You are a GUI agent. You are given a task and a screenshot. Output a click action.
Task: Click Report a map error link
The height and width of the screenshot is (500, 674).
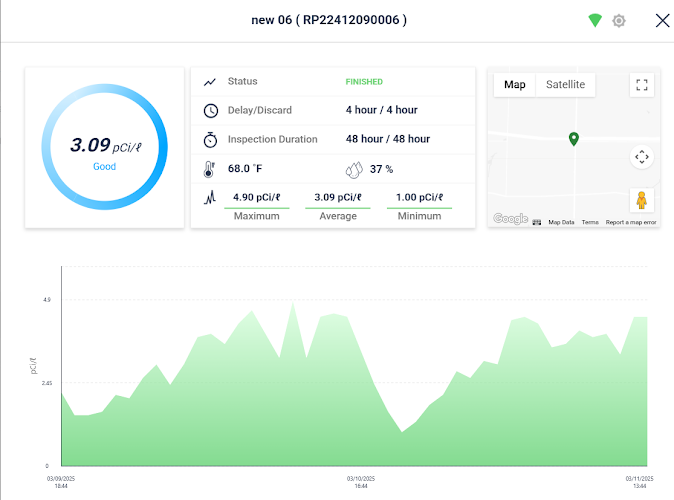point(631,222)
